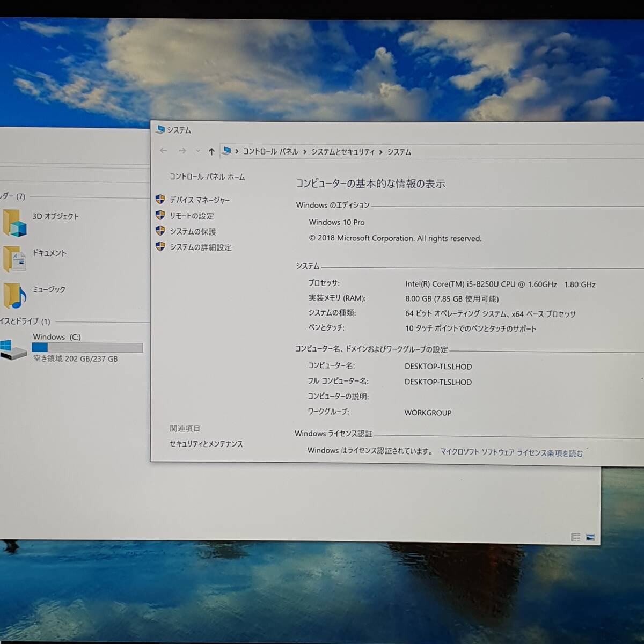Click Windows はライセンス認証されています text
Image resolution: width=644 pixels, height=644 pixels.
(370, 451)
